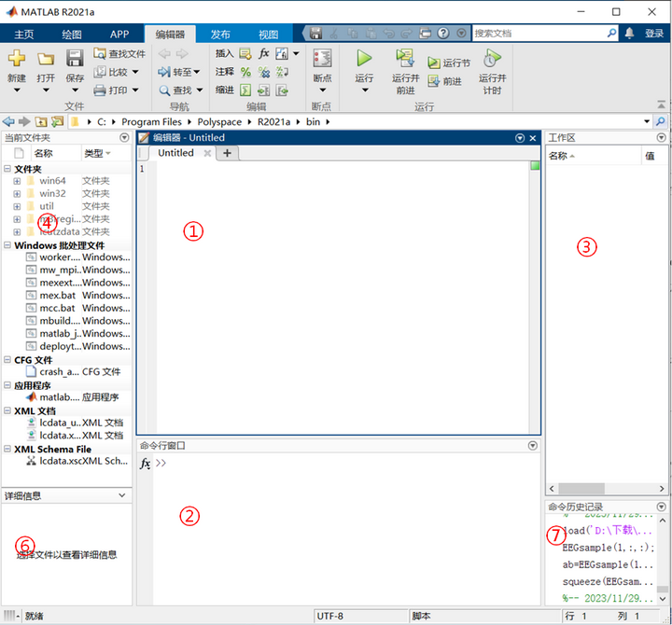This screenshot has height=625, width=672.
Task: Click the comment percent icon
Action: pos(245,72)
